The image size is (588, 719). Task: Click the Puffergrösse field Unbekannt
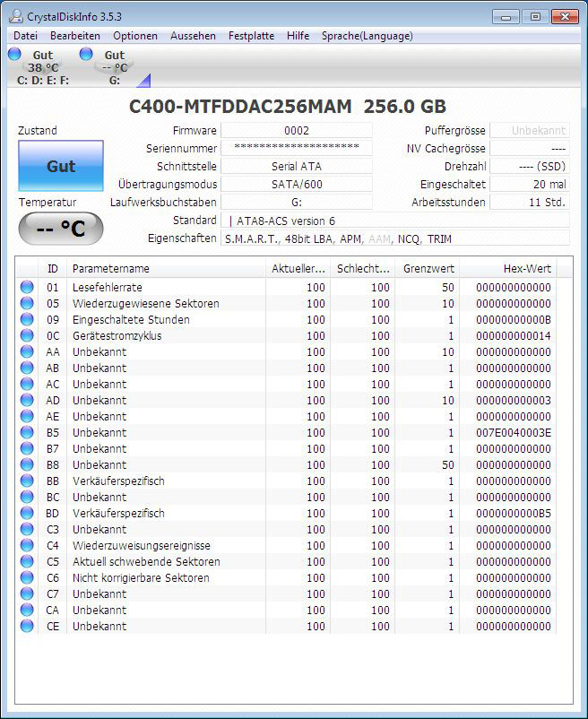530,130
